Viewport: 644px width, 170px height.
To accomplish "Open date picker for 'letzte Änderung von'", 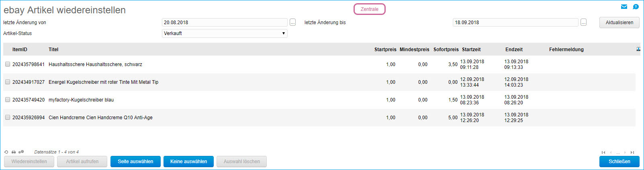I will [292, 23].
